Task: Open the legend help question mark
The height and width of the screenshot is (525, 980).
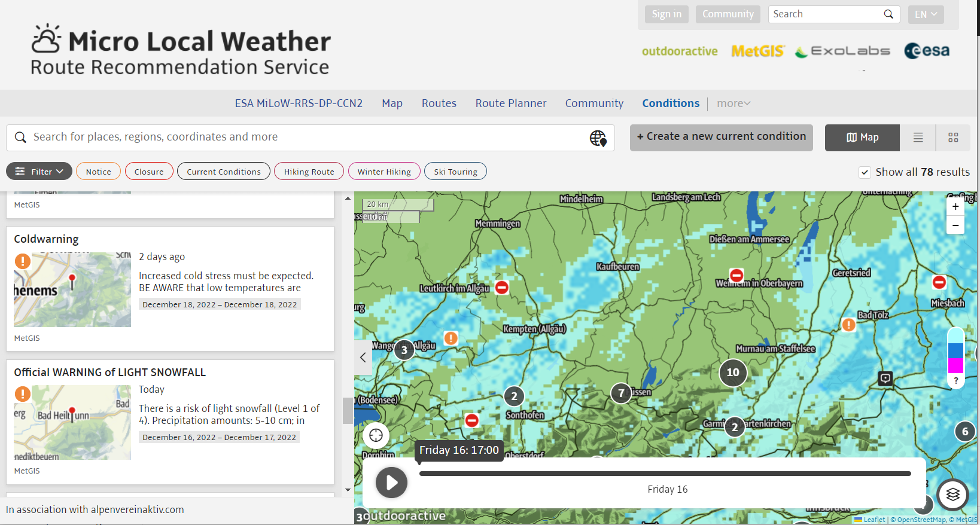Action: tap(955, 381)
